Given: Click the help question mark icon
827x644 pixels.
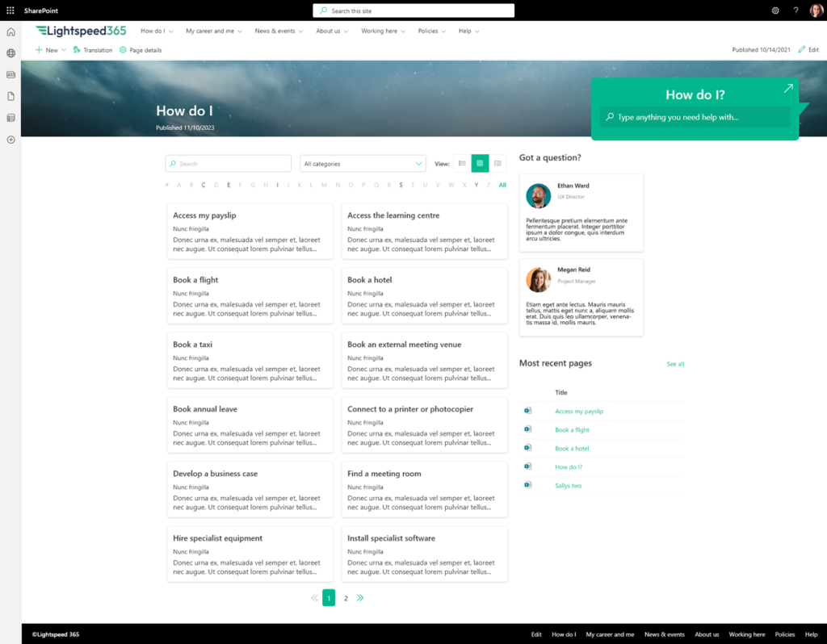Looking at the screenshot, I should point(796,10).
